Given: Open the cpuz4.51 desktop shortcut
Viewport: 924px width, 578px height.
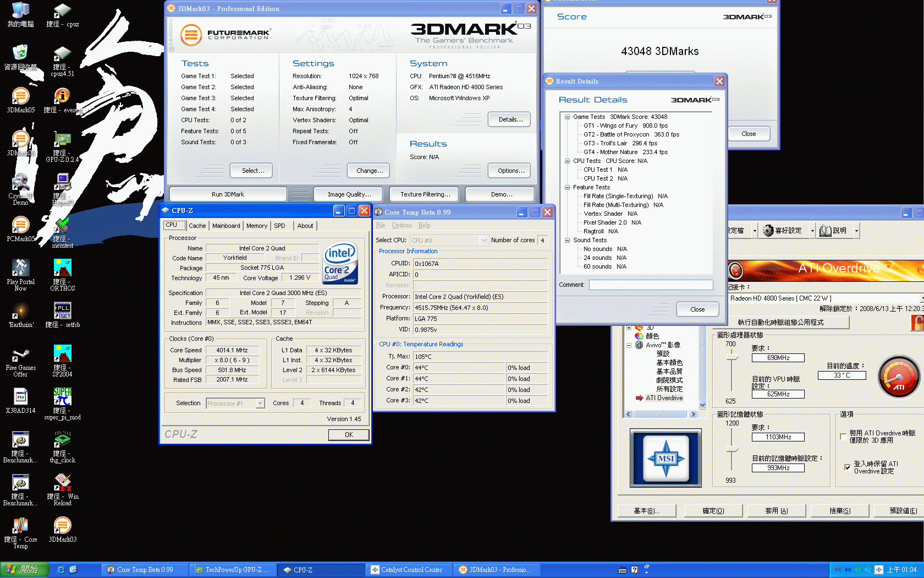Looking at the screenshot, I should pos(62,60).
